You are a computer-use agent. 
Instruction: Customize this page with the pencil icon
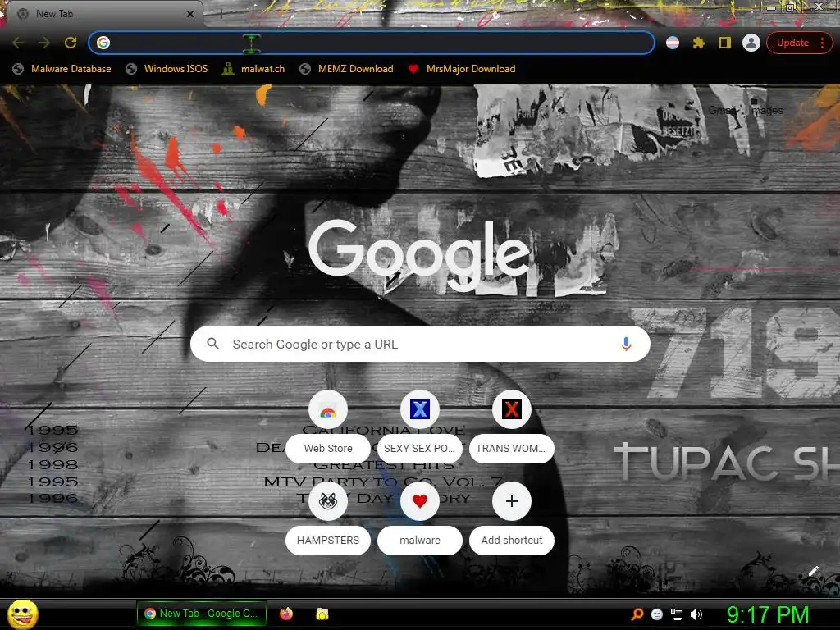(813, 571)
